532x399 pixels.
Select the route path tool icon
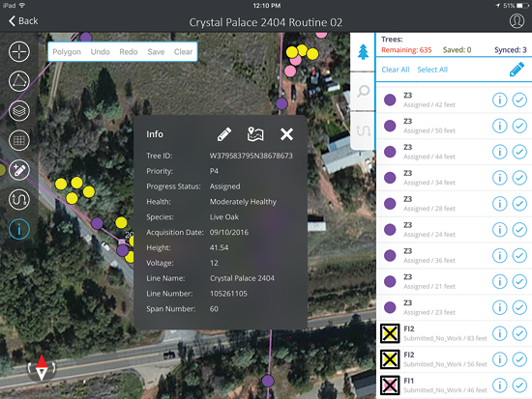pos(19,199)
